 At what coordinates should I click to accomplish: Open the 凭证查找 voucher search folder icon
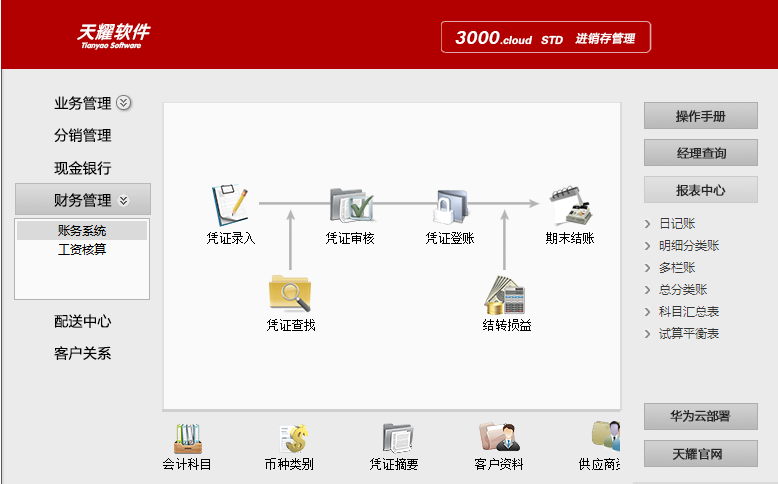(x=290, y=292)
